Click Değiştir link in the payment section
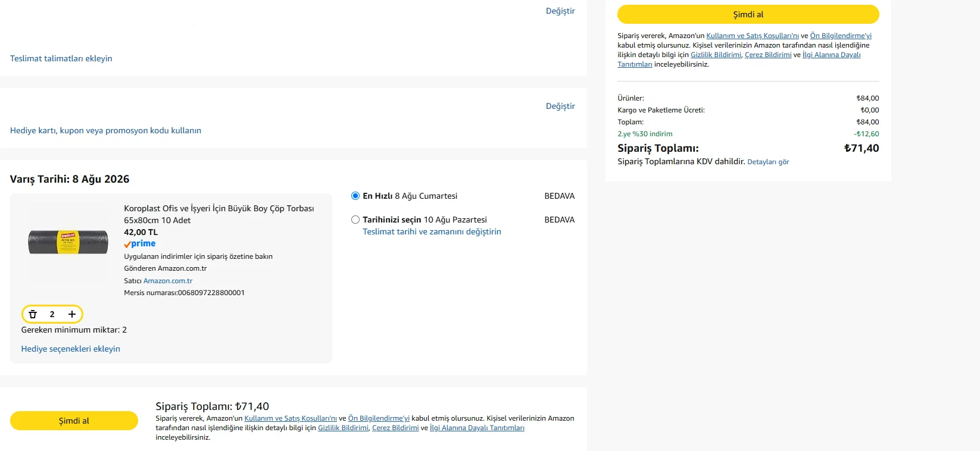Screen dimensions: 980x451 tap(560, 106)
